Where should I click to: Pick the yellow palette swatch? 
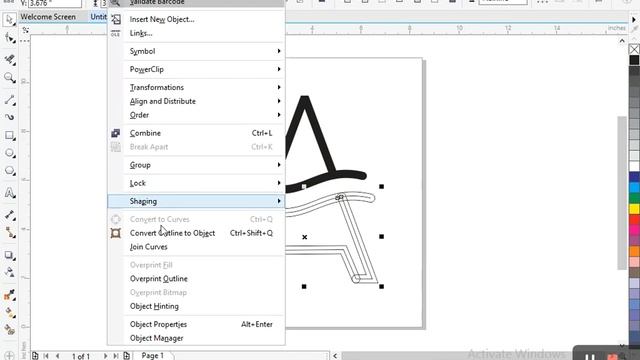pos(634,209)
